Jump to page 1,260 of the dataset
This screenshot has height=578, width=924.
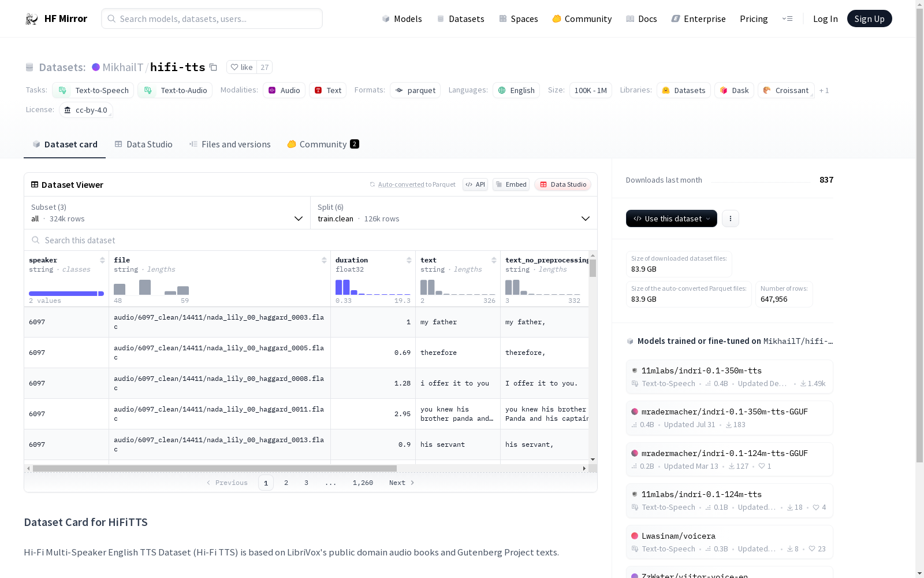pyautogui.click(x=363, y=483)
